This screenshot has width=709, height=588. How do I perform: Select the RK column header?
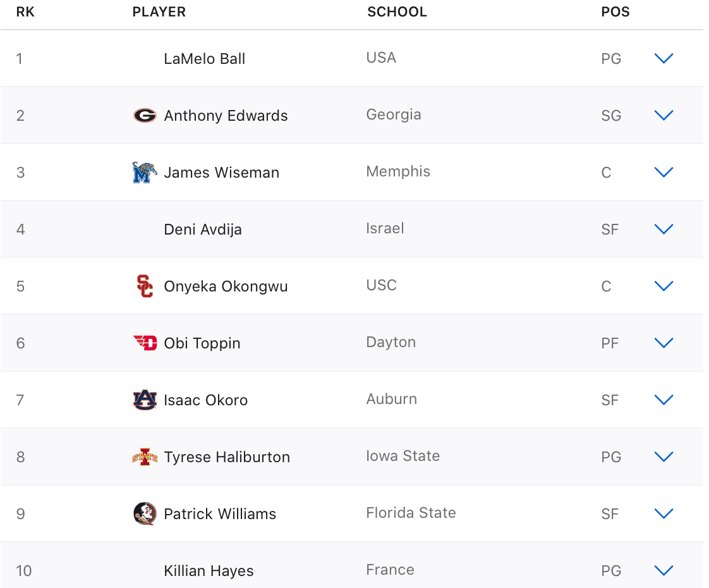(25, 12)
